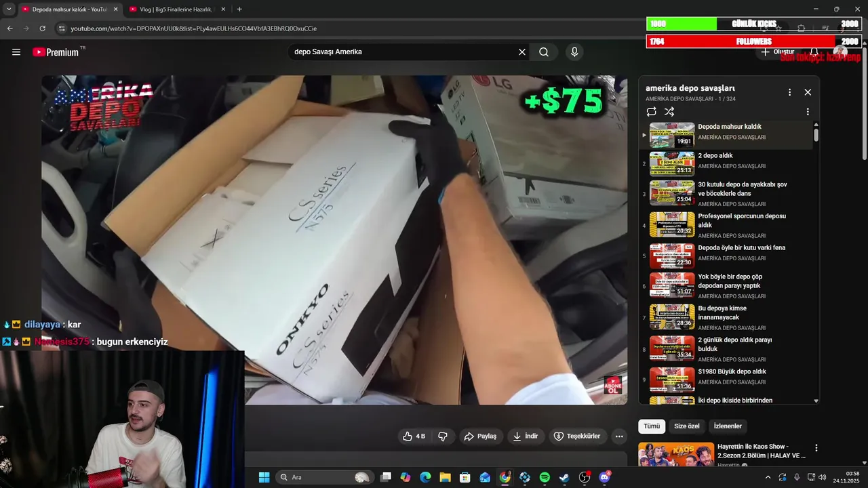Click Oluştur create button

778,52
